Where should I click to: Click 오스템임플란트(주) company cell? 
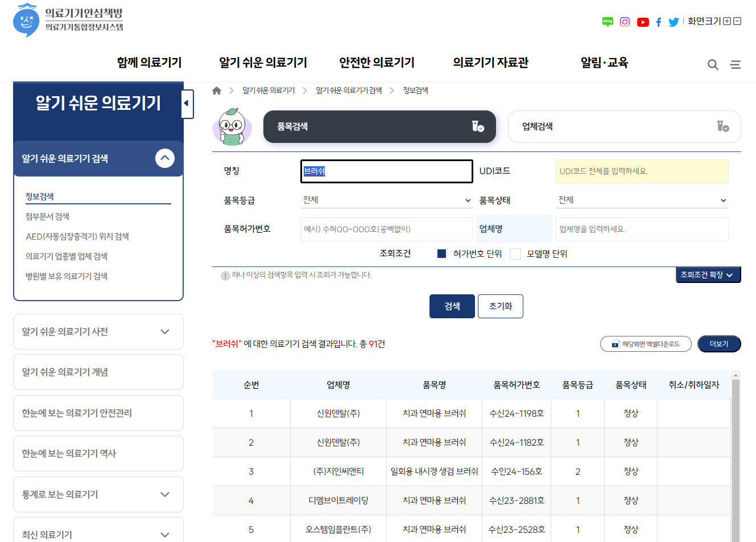[x=338, y=529]
